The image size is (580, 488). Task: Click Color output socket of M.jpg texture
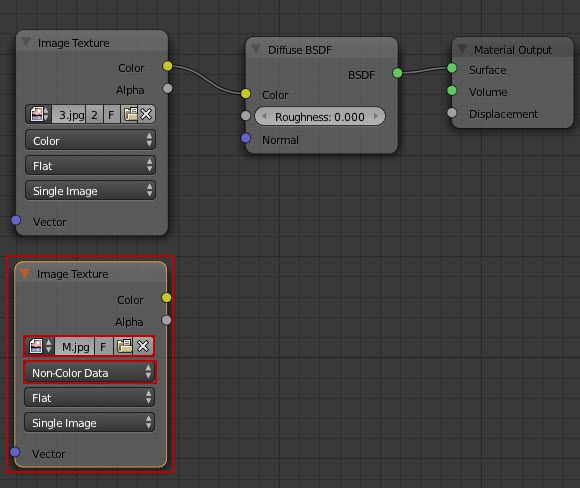pos(166,297)
